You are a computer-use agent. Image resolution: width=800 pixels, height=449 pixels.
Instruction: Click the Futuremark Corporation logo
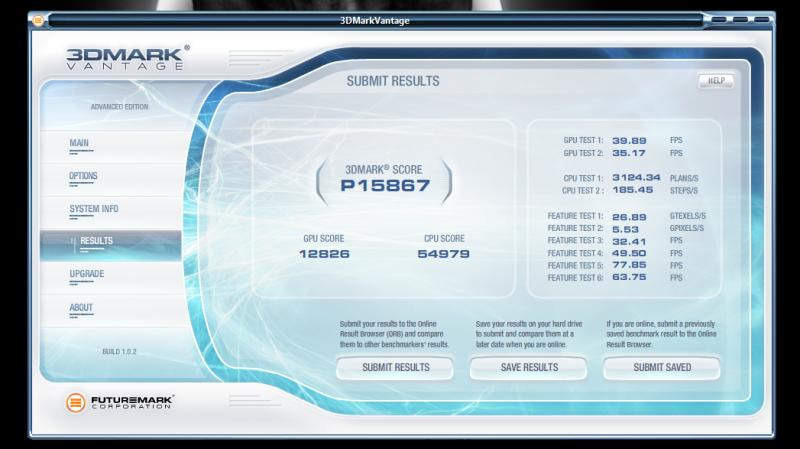coord(120,402)
